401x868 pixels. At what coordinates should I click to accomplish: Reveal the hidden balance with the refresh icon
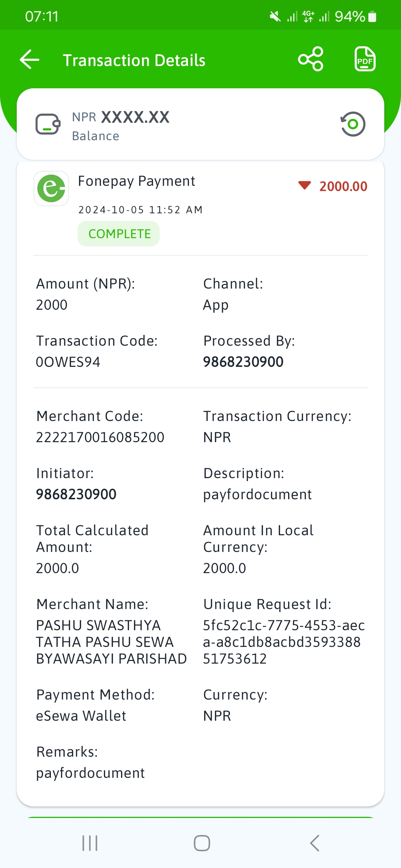pos(353,124)
